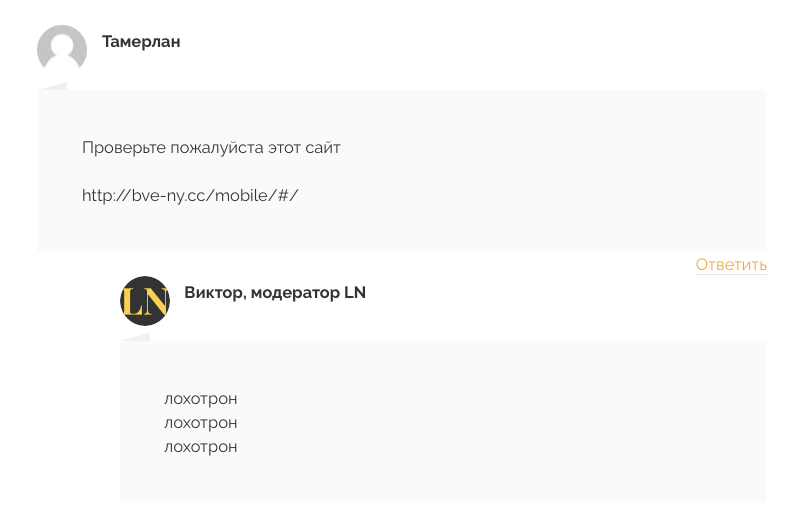Click Tamerlan's gray default avatar
This screenshot has height=523, width=798.
click(x=62, y=49)
